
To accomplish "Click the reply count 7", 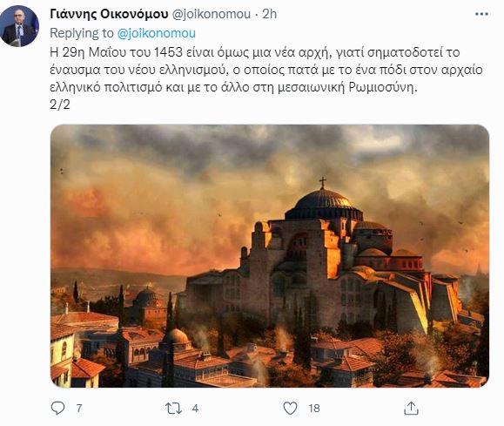I will coord(79,409).
